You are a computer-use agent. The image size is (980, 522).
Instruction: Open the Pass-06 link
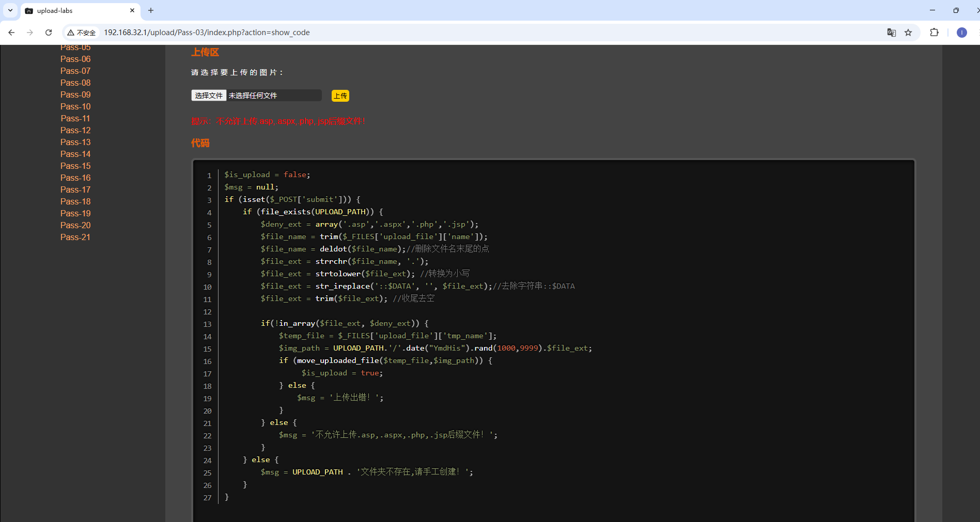(x=75, y=59)
